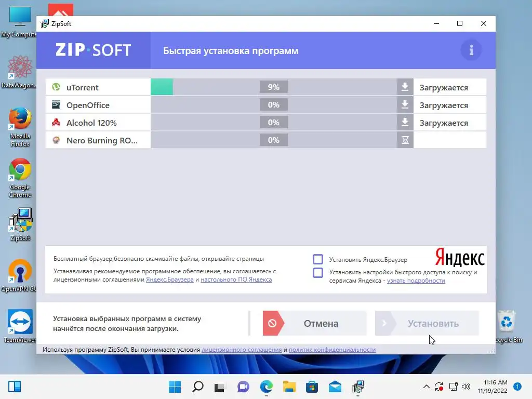Click the uTorrent program icon
The width and height of the screenshot is (532, 399).
click(x=56, y=87)
